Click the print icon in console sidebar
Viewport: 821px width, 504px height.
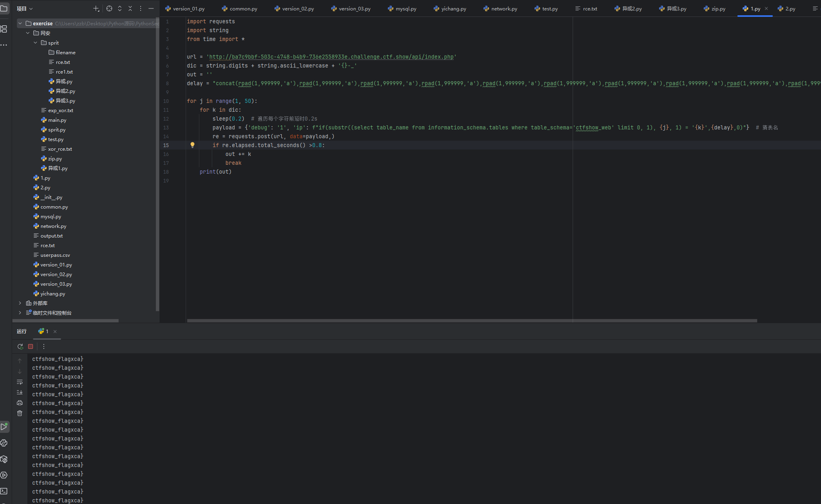pyautogui.click(x=20, y=403)
